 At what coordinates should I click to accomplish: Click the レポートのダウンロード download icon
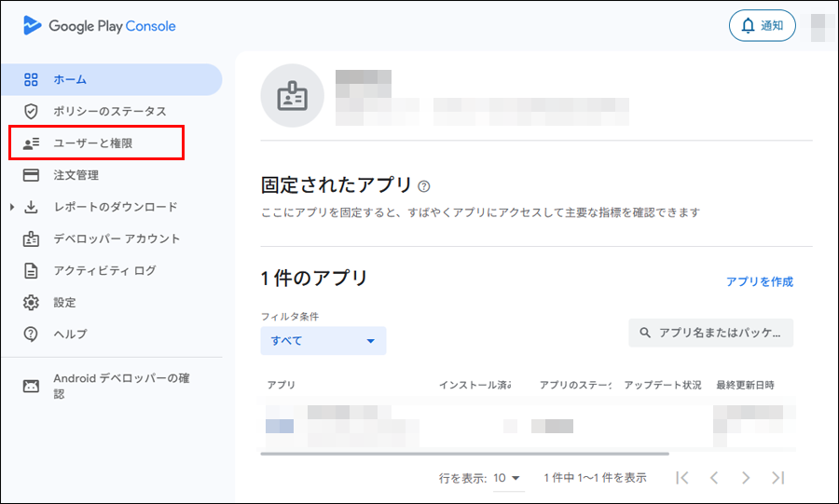coord(31,207)
